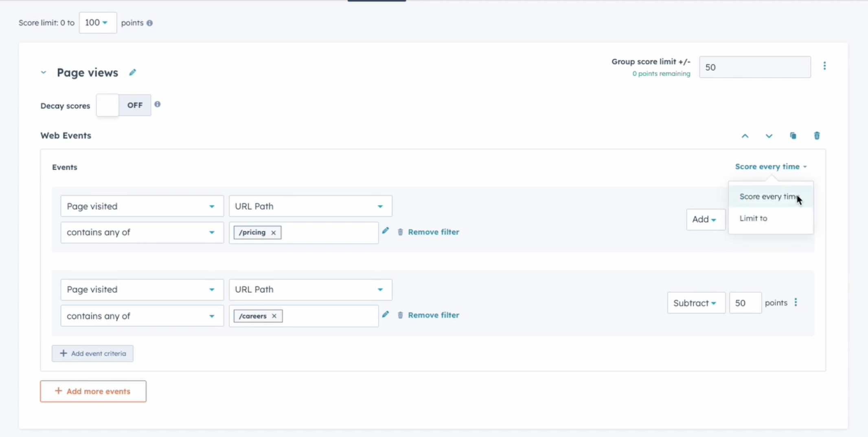Click Add event criteria button

pyautogui.click(x=92, y=354)
